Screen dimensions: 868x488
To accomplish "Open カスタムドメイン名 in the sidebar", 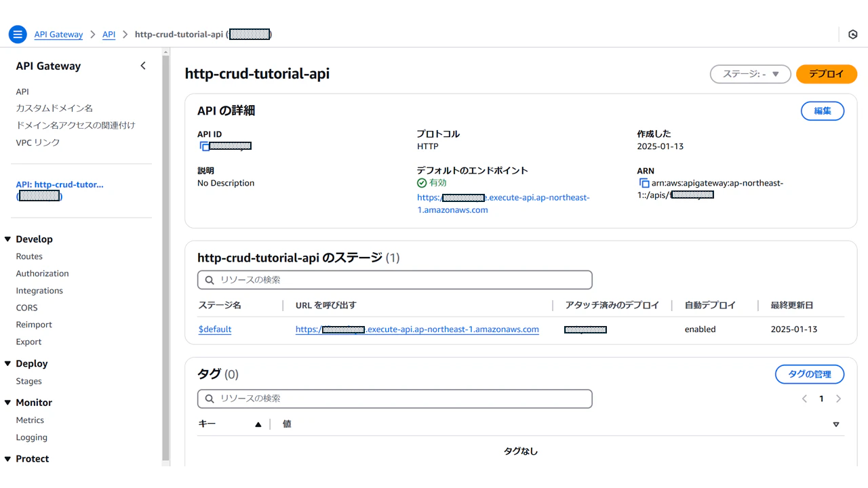I will (54, 108).
